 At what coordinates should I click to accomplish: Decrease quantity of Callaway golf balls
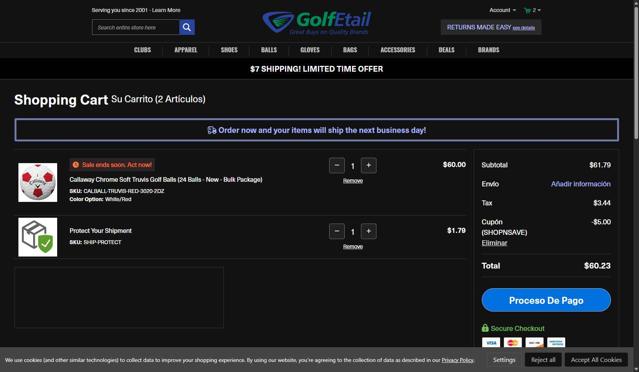(337, 165)
